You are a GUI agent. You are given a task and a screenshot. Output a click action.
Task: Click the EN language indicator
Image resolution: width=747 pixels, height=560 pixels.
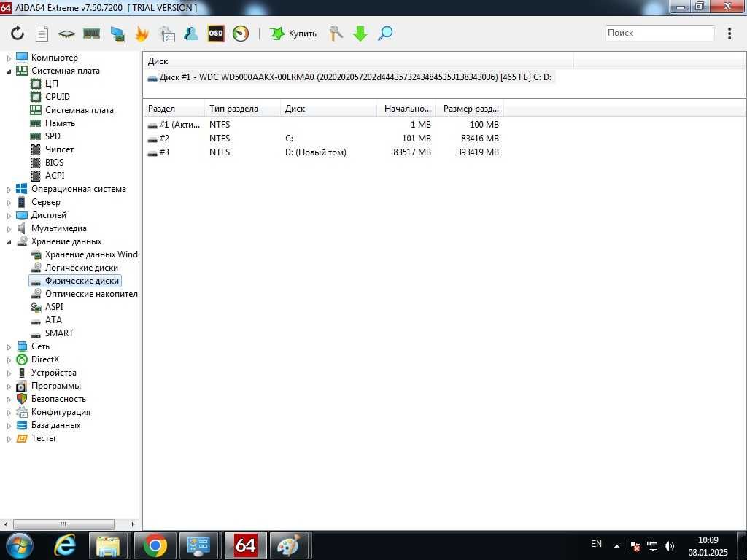596,544
